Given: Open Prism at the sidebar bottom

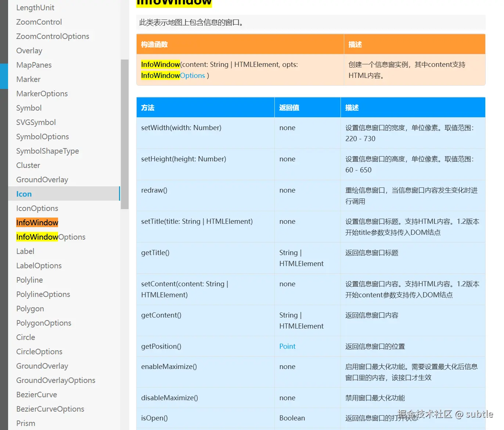Looking at the screenshot, I should [x=26, y=423].
